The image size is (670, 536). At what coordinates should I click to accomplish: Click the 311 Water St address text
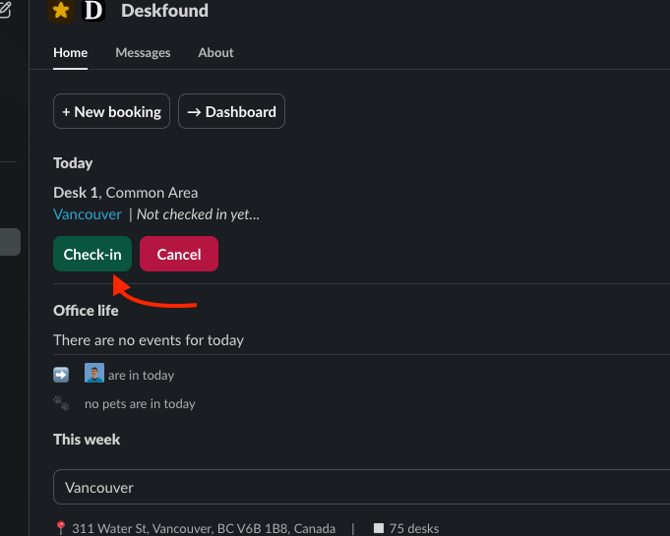[203, 528]
